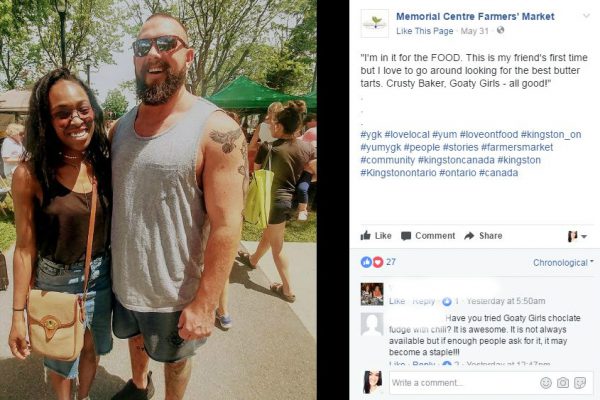
Task: Open the profile selector dropdown beside Share
Action: (577, 237)
